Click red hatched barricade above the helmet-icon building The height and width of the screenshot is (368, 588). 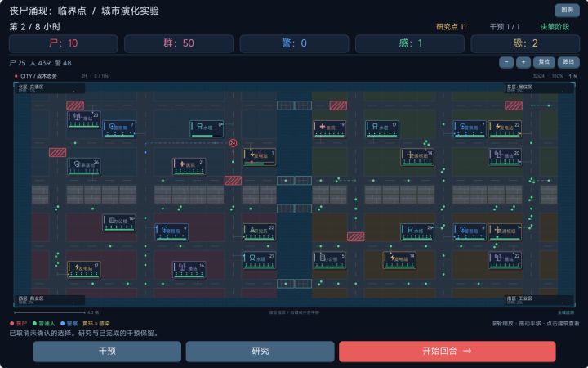tap(57, 152)
